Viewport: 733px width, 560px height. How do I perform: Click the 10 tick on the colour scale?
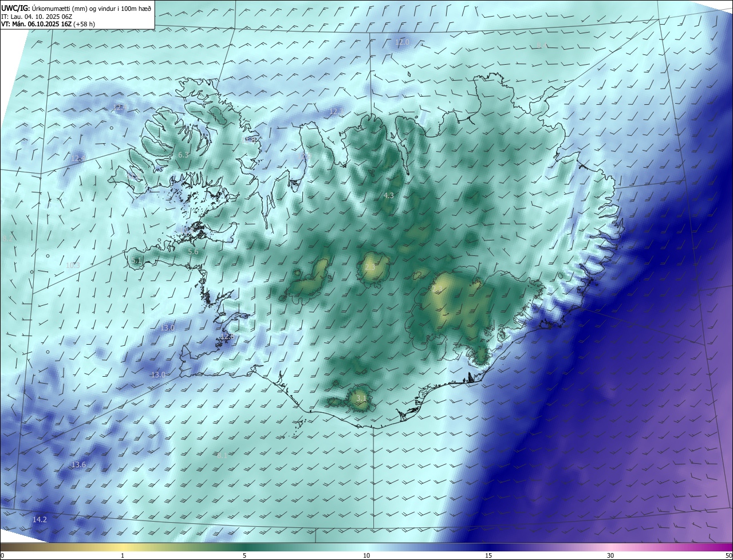366,555
